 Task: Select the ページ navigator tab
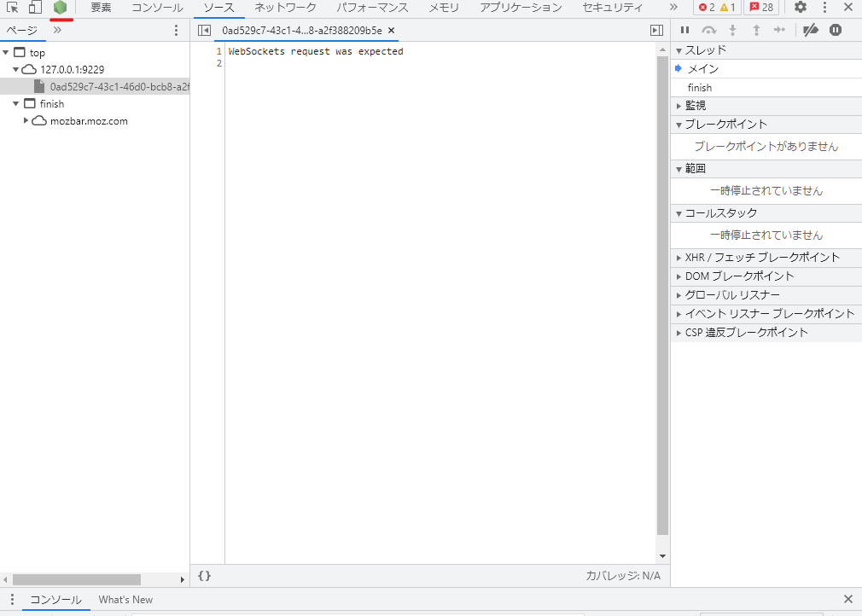pos(22,30)
